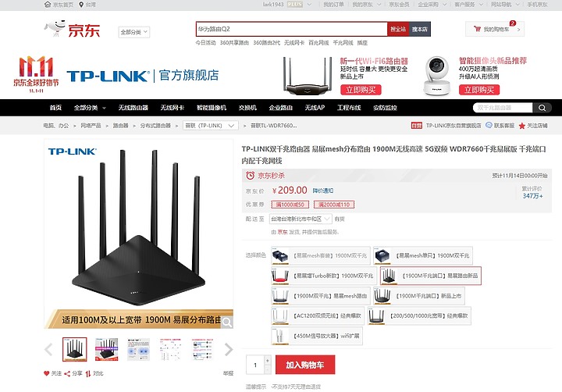Click the shopping cart icon
The width and height of the screenshot is (562, 392).
(x=477, y=29)
